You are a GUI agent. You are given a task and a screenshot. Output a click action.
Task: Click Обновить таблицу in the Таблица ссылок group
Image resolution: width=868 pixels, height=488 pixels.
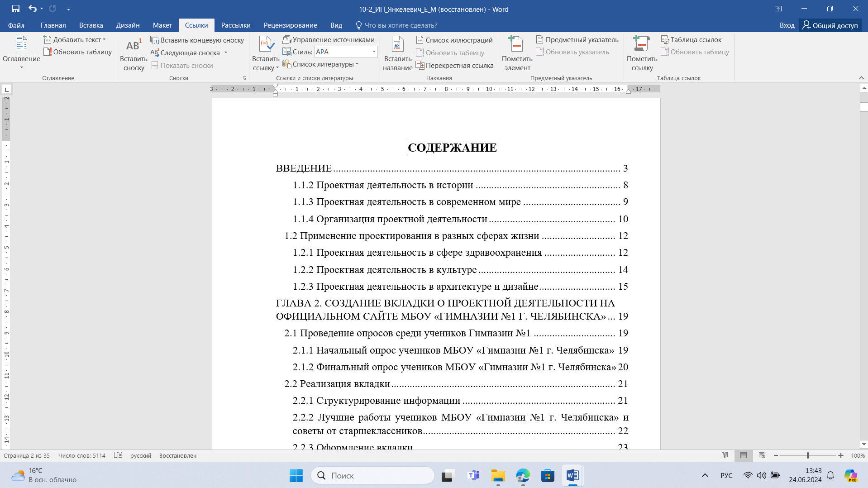tap(695, 52)
